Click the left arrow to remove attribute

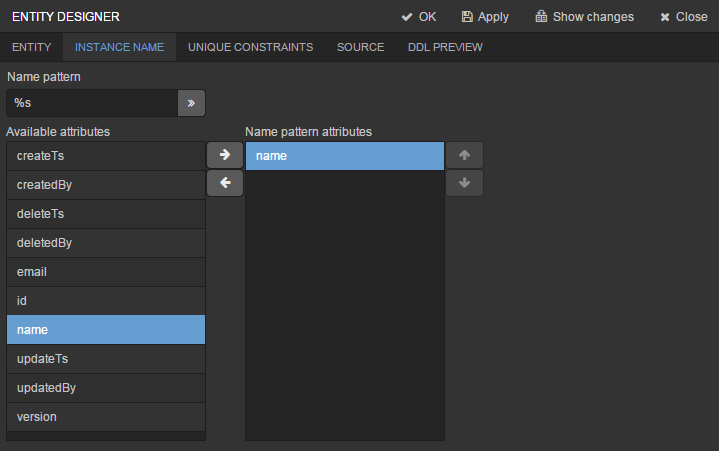click(x=225, y=183)
